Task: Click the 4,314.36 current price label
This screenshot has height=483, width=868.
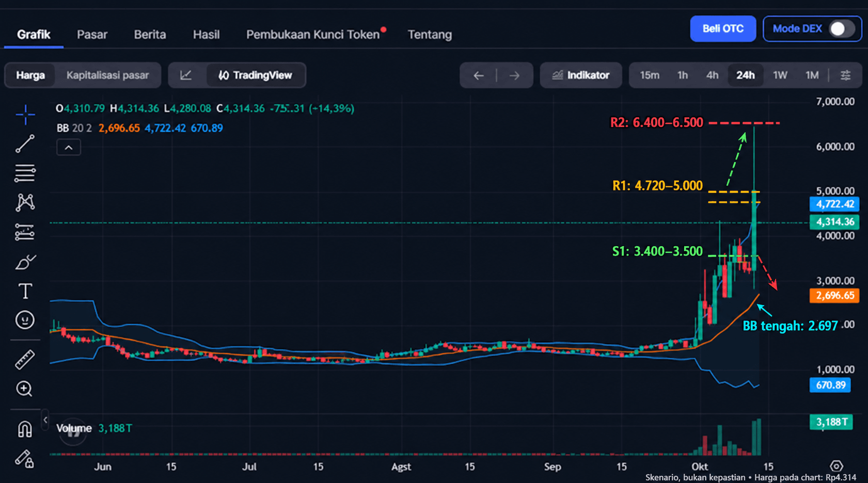Action: coord(834,222)
